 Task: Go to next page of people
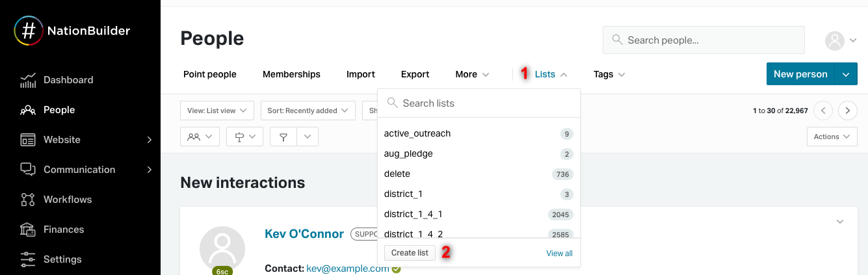click(x=847, y=111)
